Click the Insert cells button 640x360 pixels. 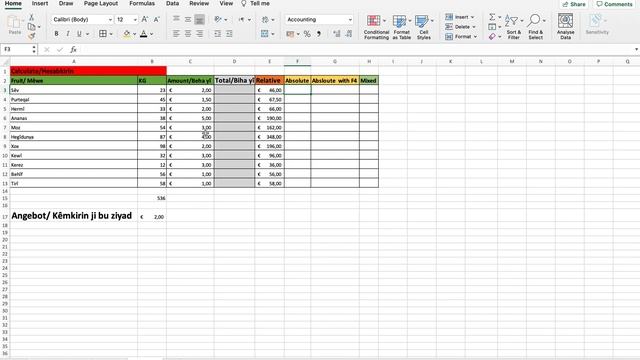pyautogui.click(x=460, y=17)
